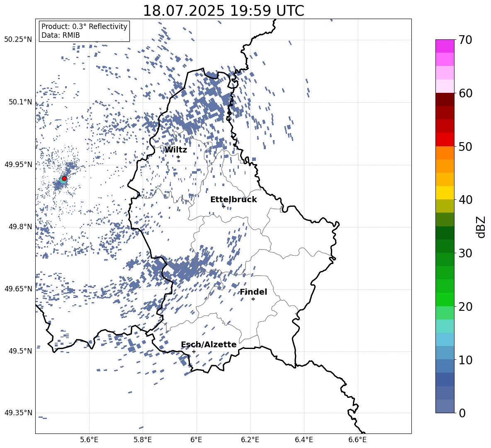Click the 40 colorbar tick label

point(465,200)
